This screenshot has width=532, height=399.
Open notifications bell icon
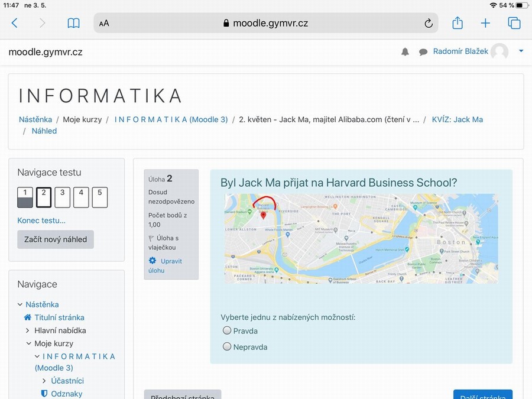tap(405, 52)
